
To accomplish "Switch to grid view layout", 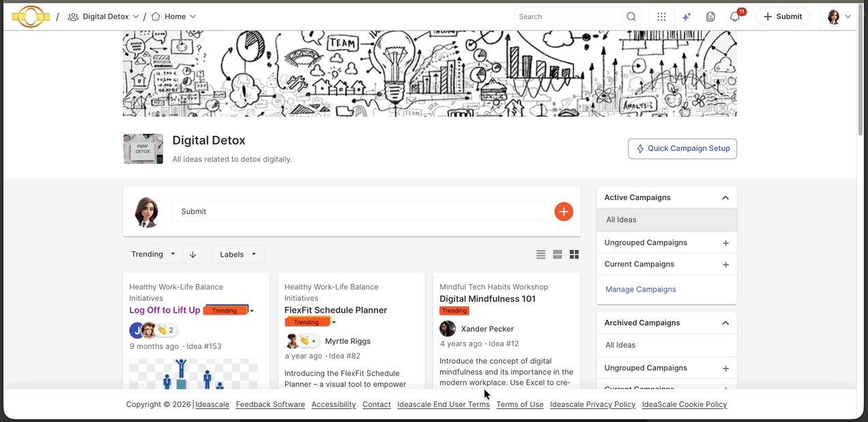I will 575,255.
